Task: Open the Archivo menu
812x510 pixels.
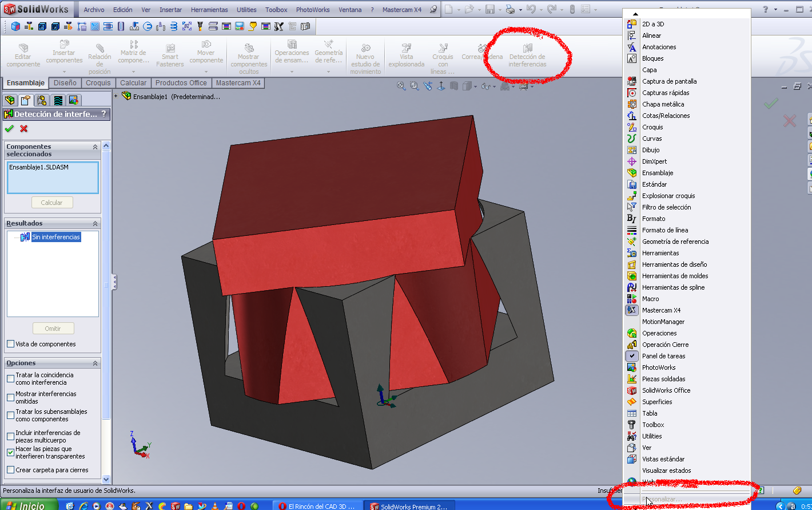Action: 94,10
